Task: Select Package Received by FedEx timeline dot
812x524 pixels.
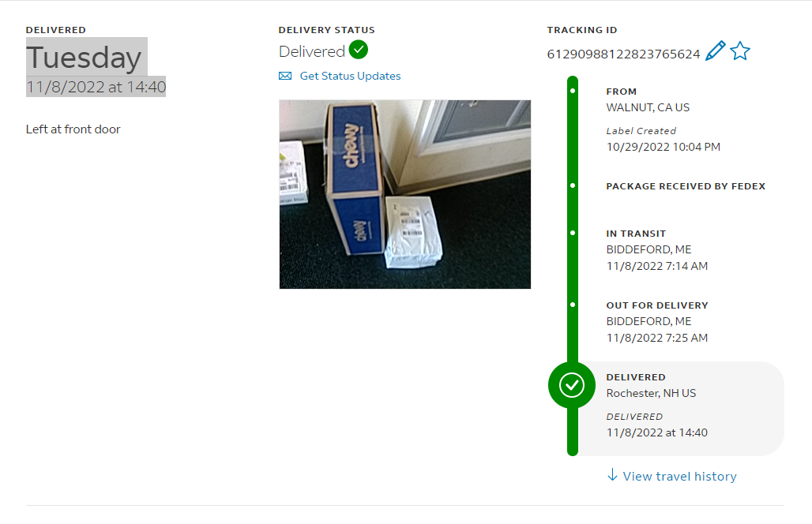Action: pos(572,185)
